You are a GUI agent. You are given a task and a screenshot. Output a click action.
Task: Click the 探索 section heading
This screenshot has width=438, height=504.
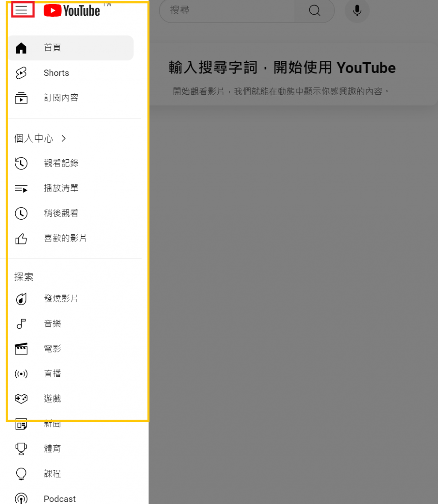[24, 277]
